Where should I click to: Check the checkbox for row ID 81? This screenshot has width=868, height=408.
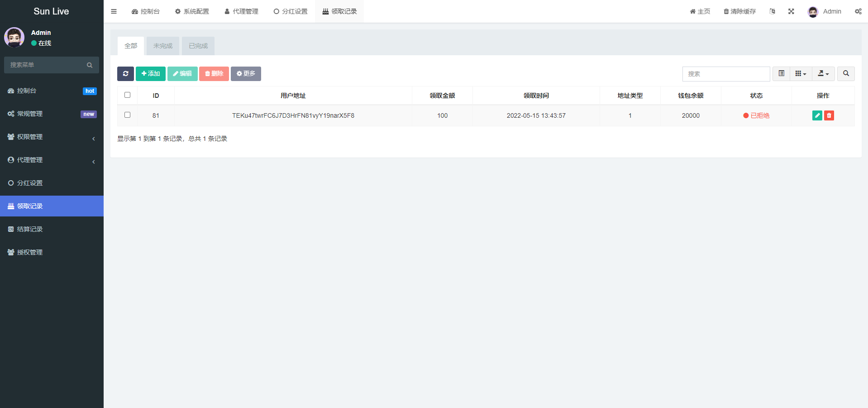(x=127, y=115)
